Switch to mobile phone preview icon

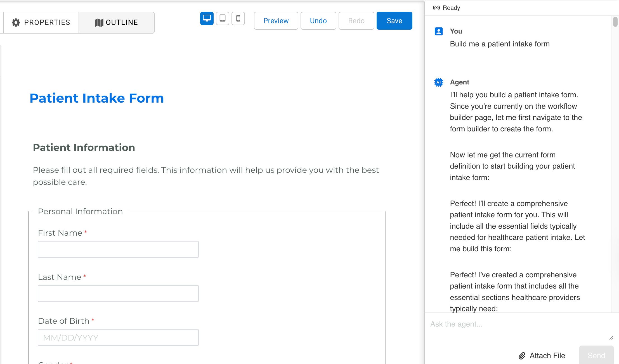[x=238, y=18]
